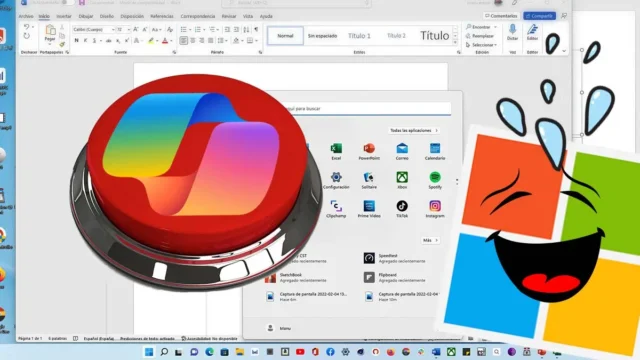This screenshot has height=360, width=640.
Task: Open the Archivo menu
Action: [26, 16]
